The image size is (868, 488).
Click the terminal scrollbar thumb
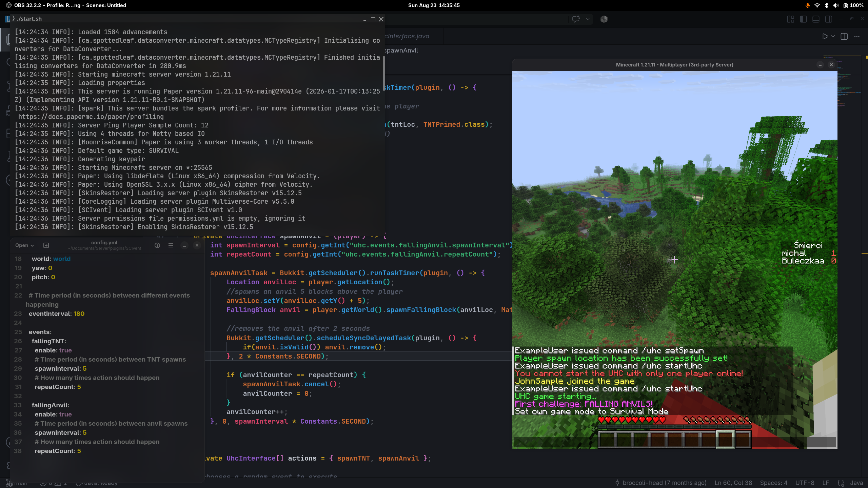click(x=384, y=73)
